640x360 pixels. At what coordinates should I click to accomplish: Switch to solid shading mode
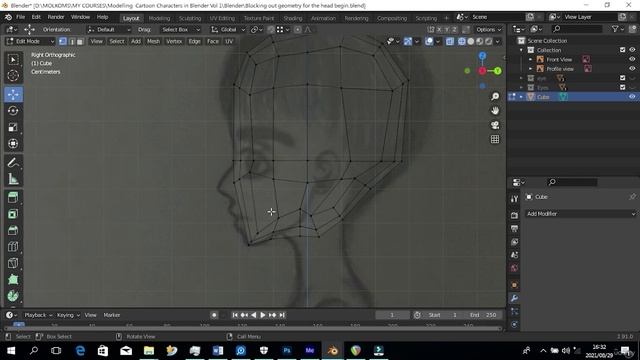(x=471, y=41)
